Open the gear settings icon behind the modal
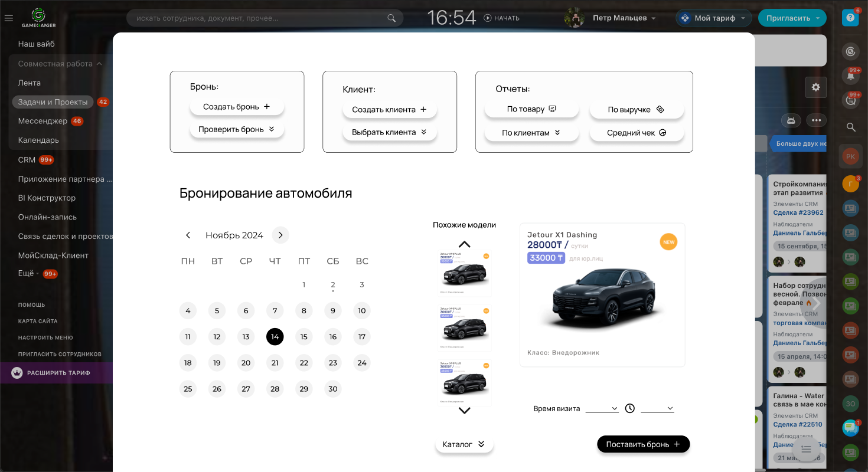 point(816,87)
